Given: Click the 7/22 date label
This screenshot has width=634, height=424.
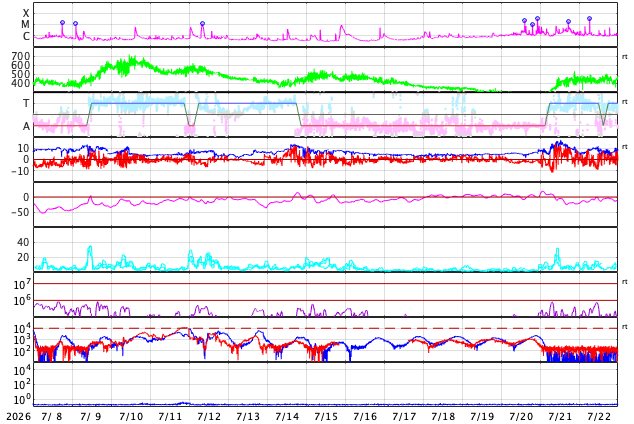Looking at the screenshot, I should click(x=599, y=417).
